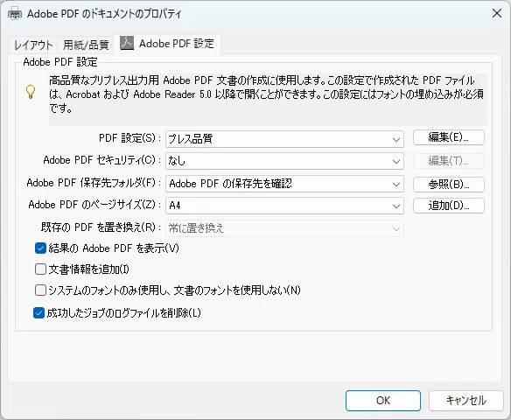Click the Adobe PDF 保存先フォルダ(F) label
Screen dimensions: 511x420
[x=94, y=183]
